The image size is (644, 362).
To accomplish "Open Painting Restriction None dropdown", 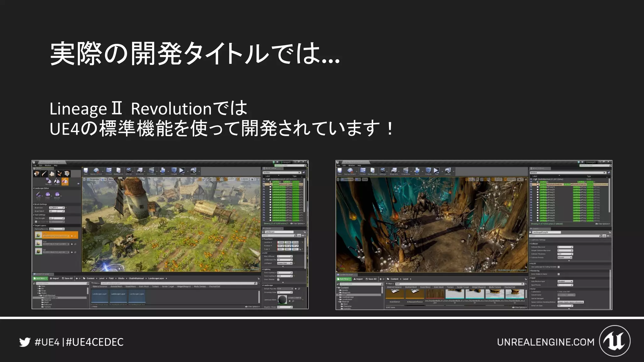I will [x=57, y=229].
